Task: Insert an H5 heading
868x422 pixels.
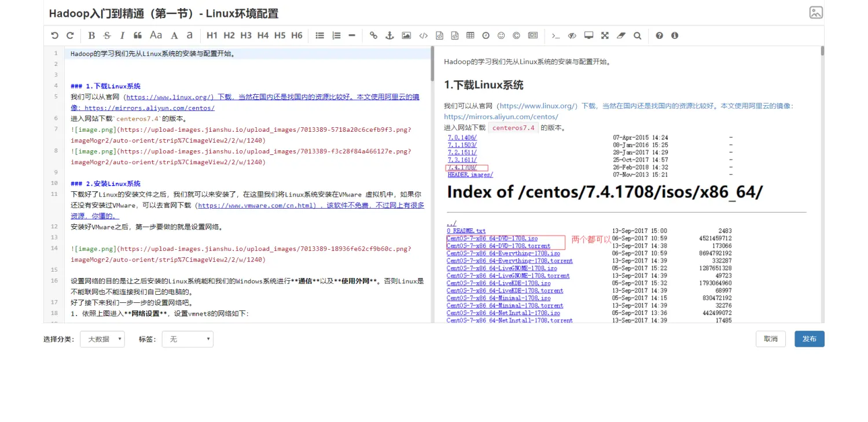Action: 279,35
